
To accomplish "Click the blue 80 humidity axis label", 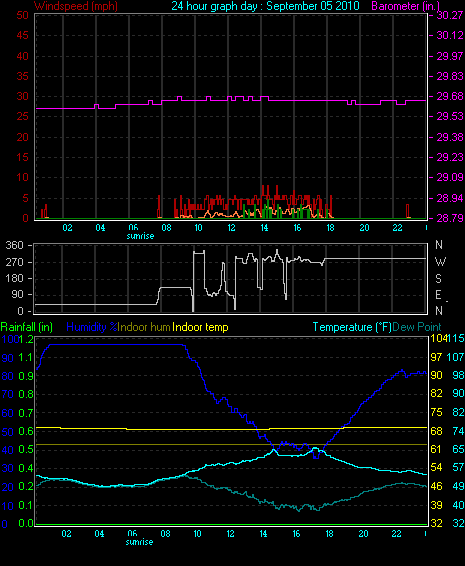I will point(8,376).
